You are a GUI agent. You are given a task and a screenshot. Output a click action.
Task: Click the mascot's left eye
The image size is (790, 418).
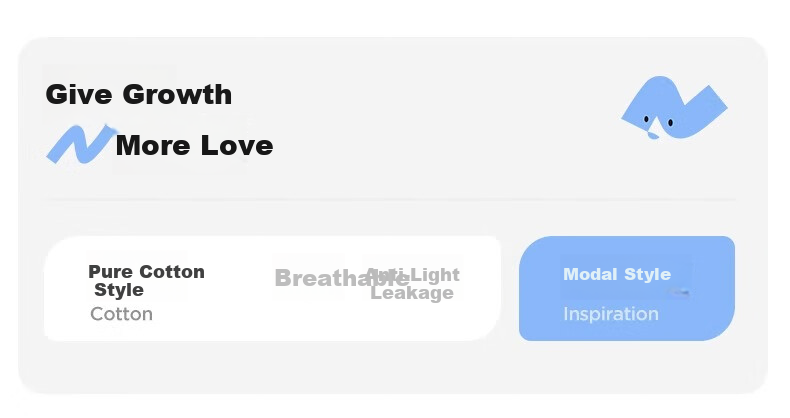(x=646, y=119)
